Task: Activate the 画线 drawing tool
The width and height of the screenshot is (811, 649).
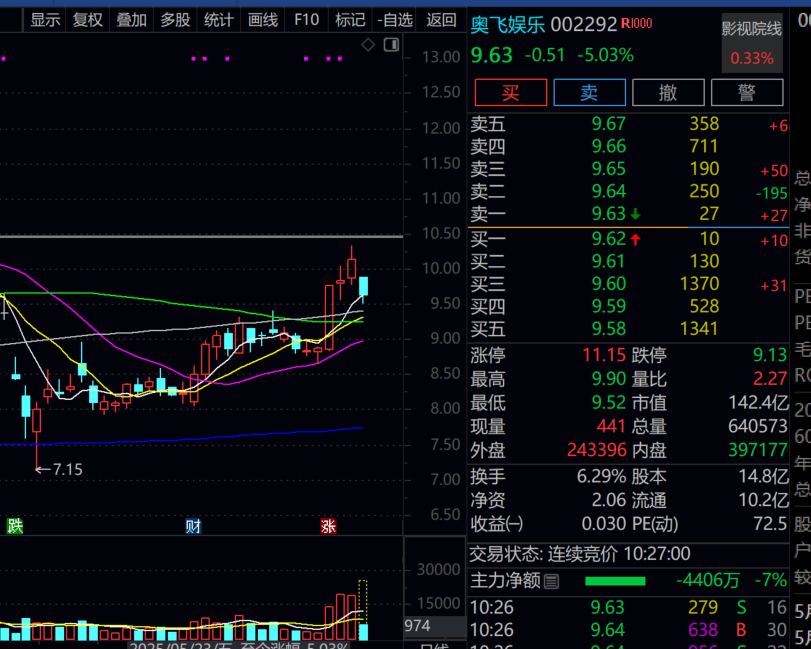Action: 263,20
